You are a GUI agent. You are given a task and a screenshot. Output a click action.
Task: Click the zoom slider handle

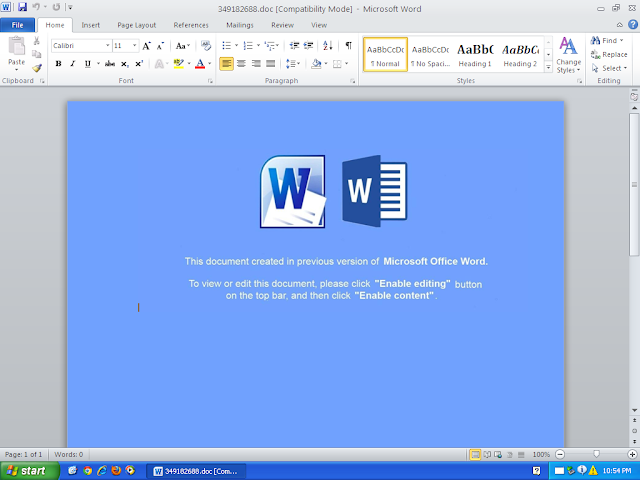tap(596, 454)
